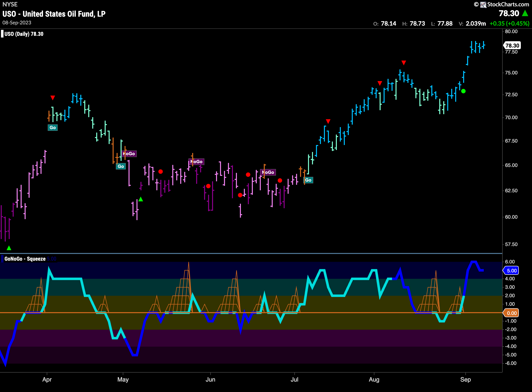Click the volume value 2.039m
This screenshot has height=392, width=532.
tap(476, 24)
